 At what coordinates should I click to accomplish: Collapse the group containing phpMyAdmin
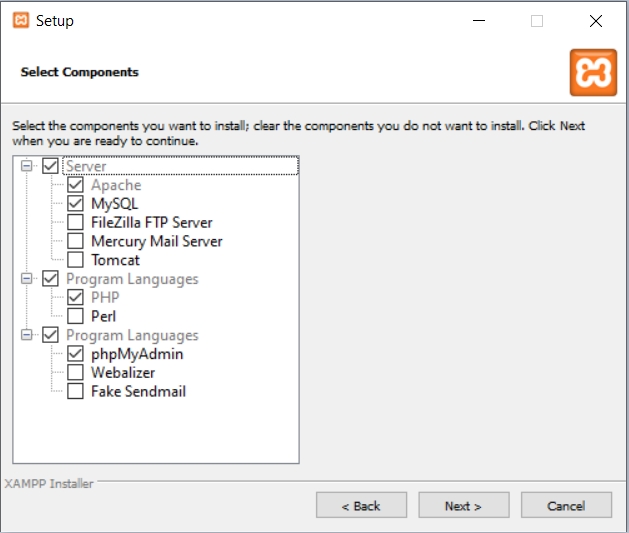pos(26,335)
